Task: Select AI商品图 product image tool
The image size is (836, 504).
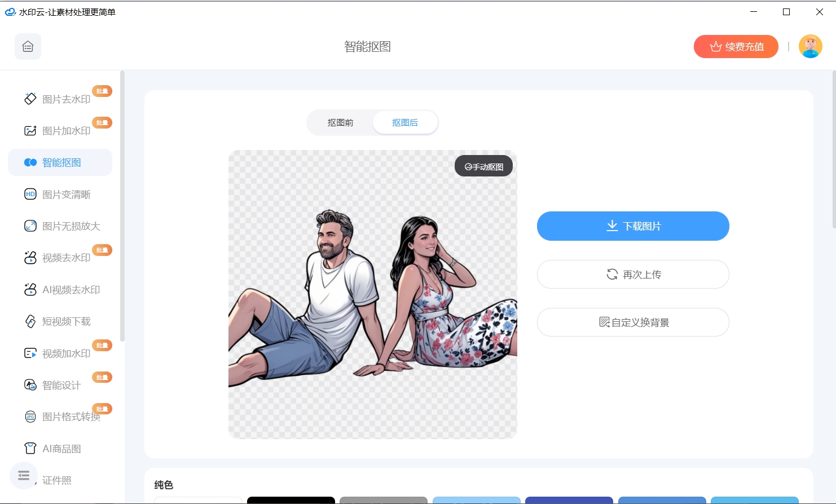Action: [x=61, y=449]
